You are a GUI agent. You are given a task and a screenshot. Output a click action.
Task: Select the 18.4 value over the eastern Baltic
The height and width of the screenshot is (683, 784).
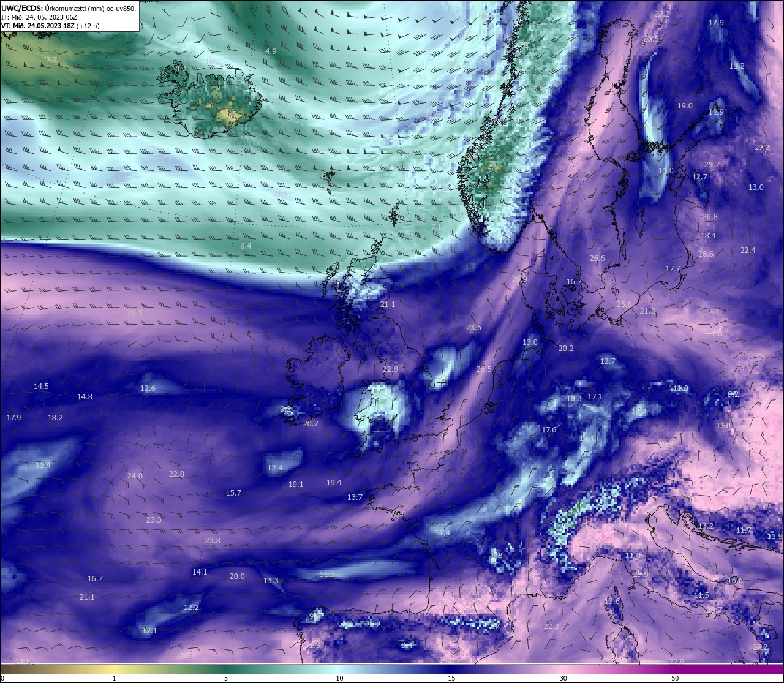click(708, 236)
